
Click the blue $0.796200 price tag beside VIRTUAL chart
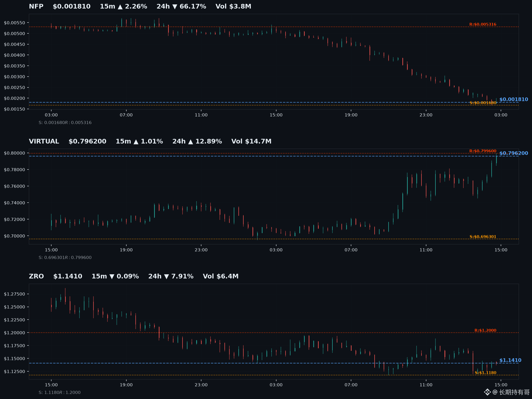[514, 153]
